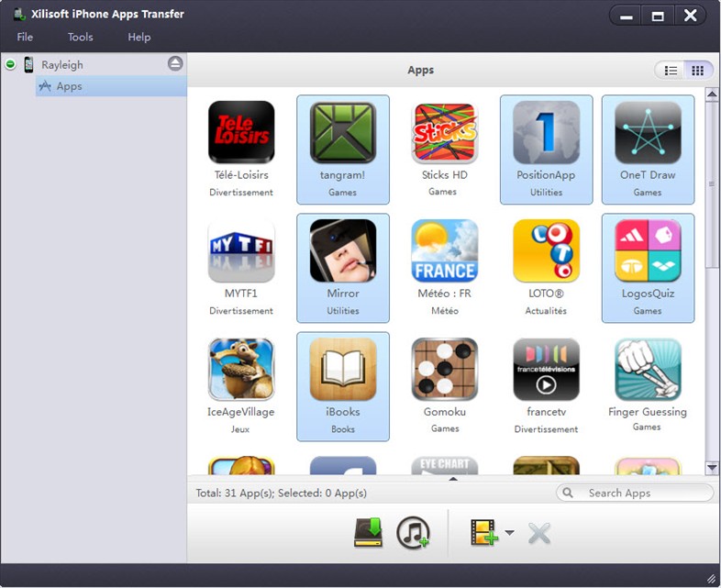This screenshot has width=721, height=588.
Task: Deselect the highlighted tangram! app
Action: coord(343,133)
